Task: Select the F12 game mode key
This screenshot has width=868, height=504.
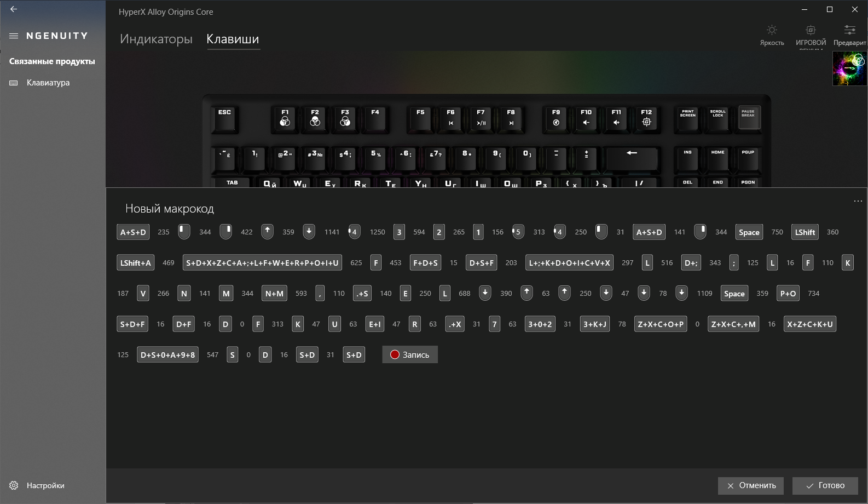Action: tap(646, 118)
